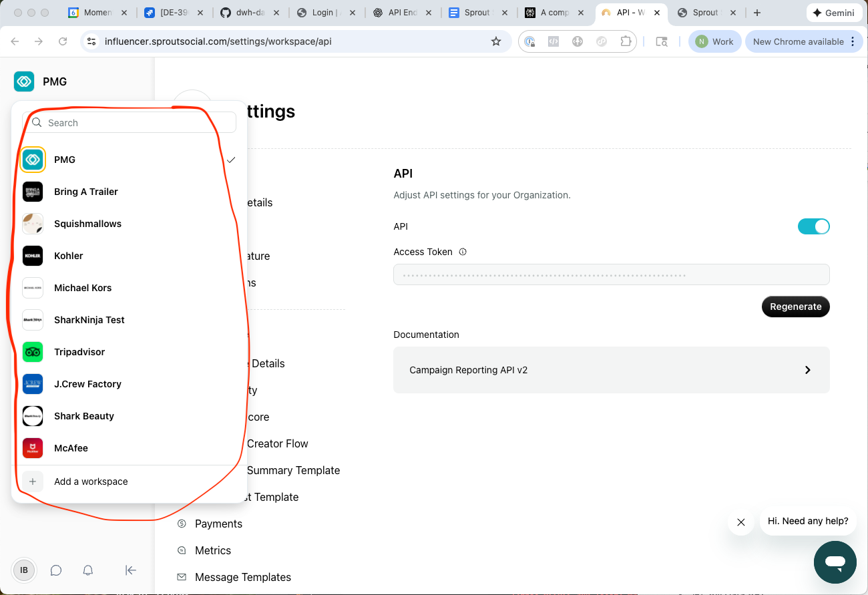Click the McAfee workspace logo
Viewport: 868px width, 595px height.
pyautogui.click(x=33, y=448)
